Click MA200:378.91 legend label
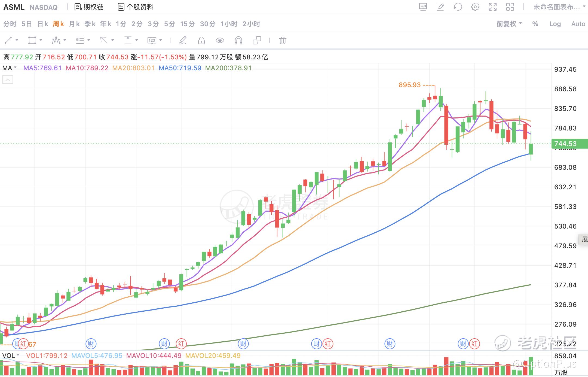This screenshot has width=588, height=377. point(228,68)
